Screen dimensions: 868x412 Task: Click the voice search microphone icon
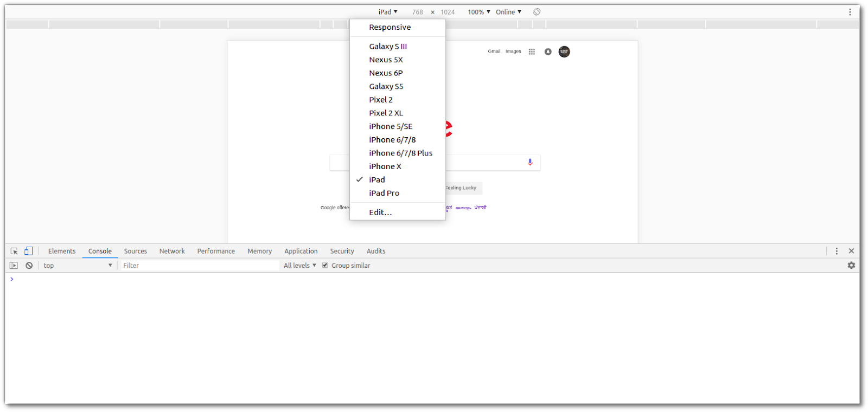(530, 162)
